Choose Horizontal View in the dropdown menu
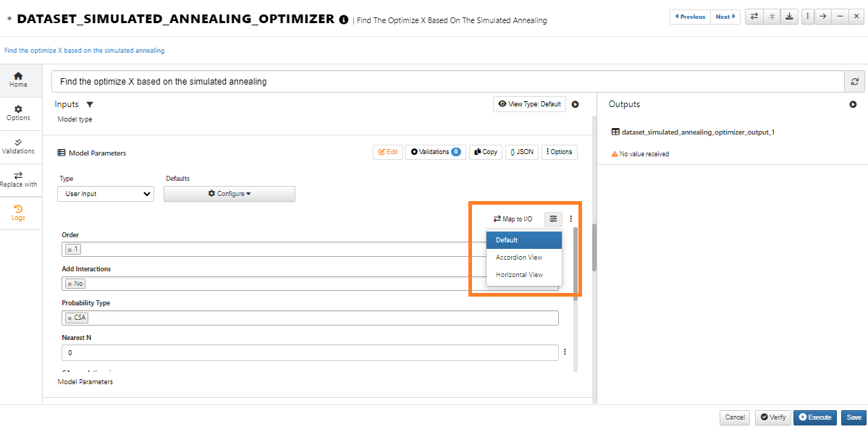The width and height of the screenshot is (868, 429). pyautogui.click(x=519, y=275)
